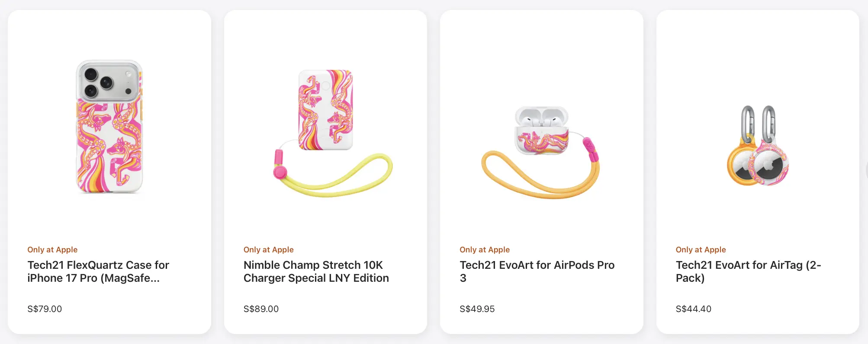Click the Nimble Champ charger product image

click(326, 110)
